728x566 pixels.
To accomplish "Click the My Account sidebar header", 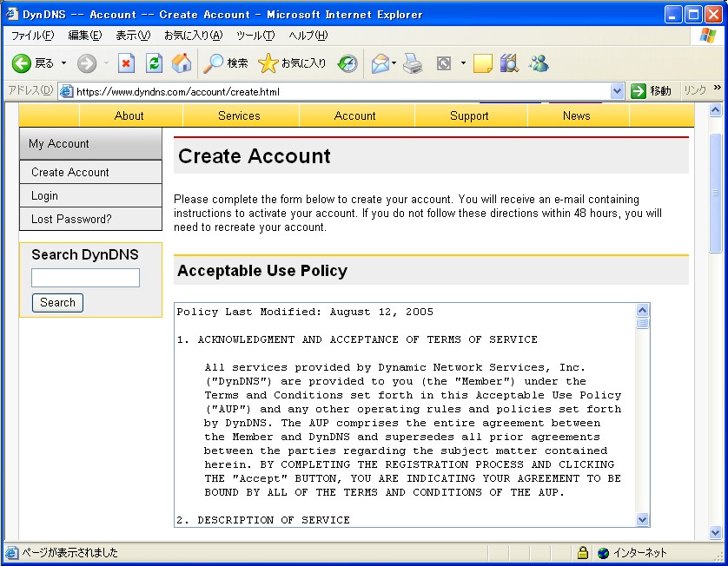I will pyautogui.click(x=90, y=144).
